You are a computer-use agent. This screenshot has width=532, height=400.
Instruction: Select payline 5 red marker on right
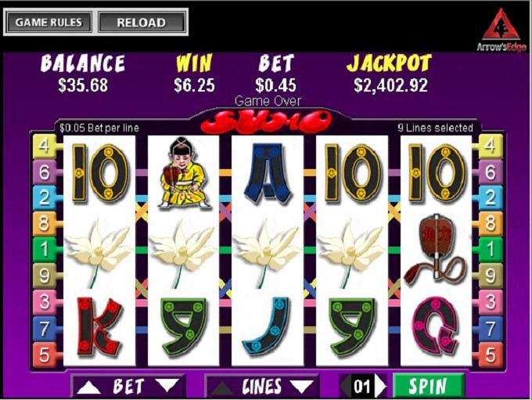click(491, 354)
